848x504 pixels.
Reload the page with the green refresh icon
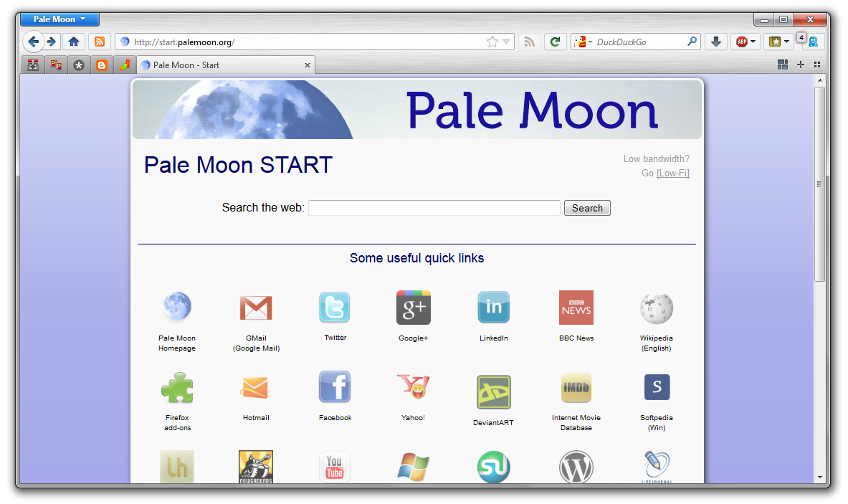(555, 42)
